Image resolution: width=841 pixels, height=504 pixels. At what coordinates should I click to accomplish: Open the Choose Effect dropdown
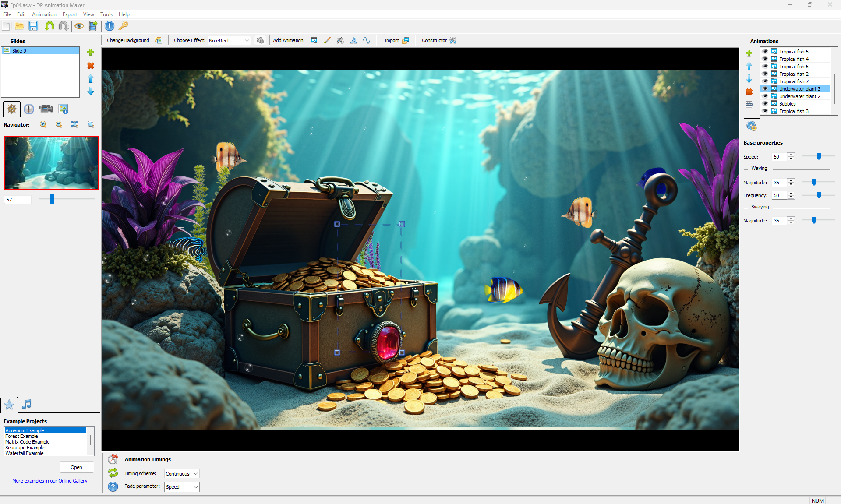(x=229, y=41)
